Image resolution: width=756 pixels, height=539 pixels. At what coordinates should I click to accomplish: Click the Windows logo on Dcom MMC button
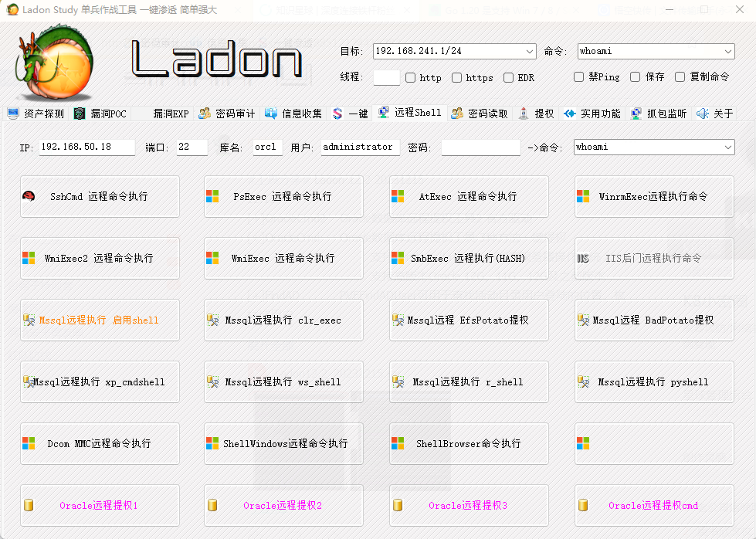point(29,443)
